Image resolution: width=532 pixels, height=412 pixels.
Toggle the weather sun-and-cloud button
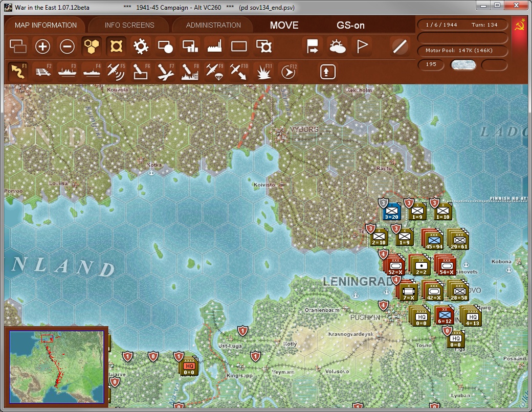338,47
